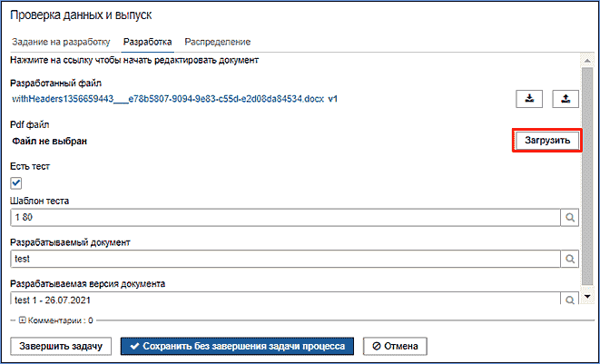Upload a new developed file version
This screenshot has height=364, width=600.
[564, 99]
